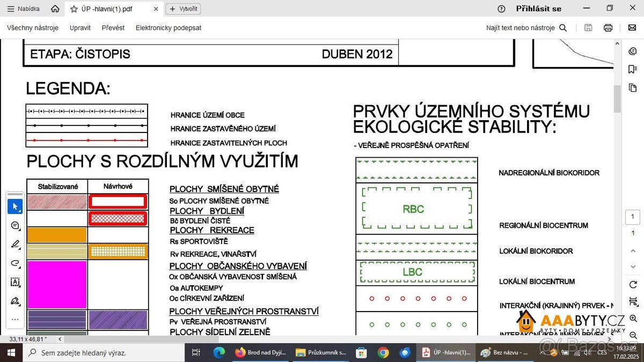Zoom in using the magnifier plus icon

click(632, 319)
